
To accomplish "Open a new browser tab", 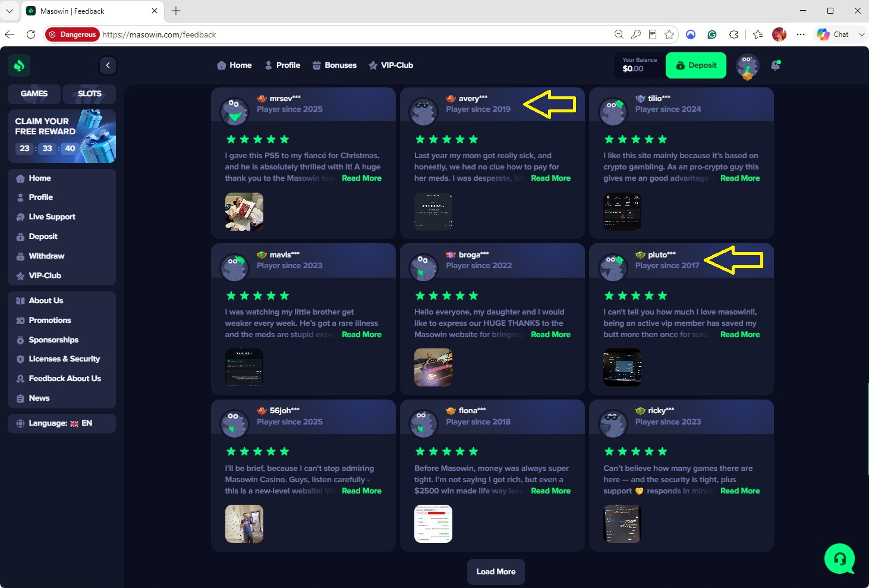I will click(176, 11).
